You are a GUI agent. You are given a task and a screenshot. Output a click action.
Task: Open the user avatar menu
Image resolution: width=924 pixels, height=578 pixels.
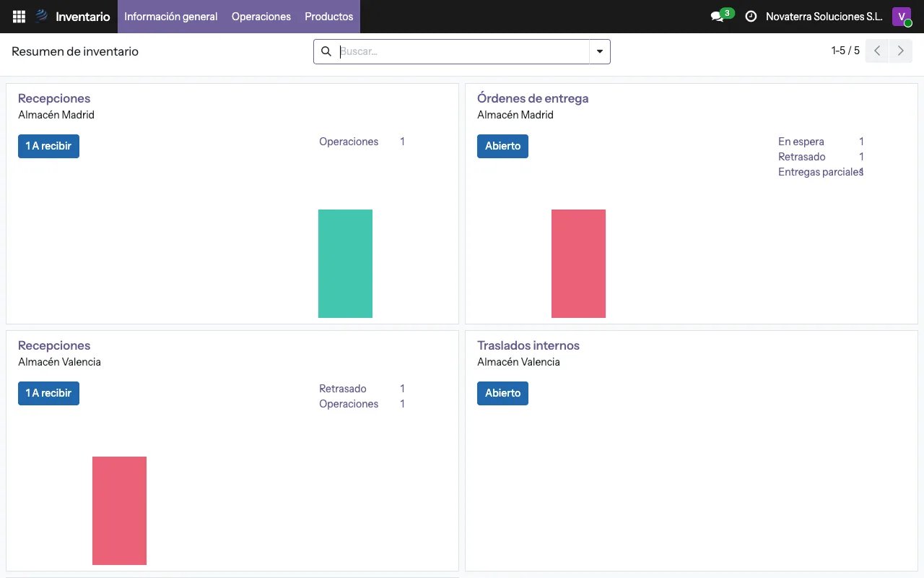tap(902, 17)
